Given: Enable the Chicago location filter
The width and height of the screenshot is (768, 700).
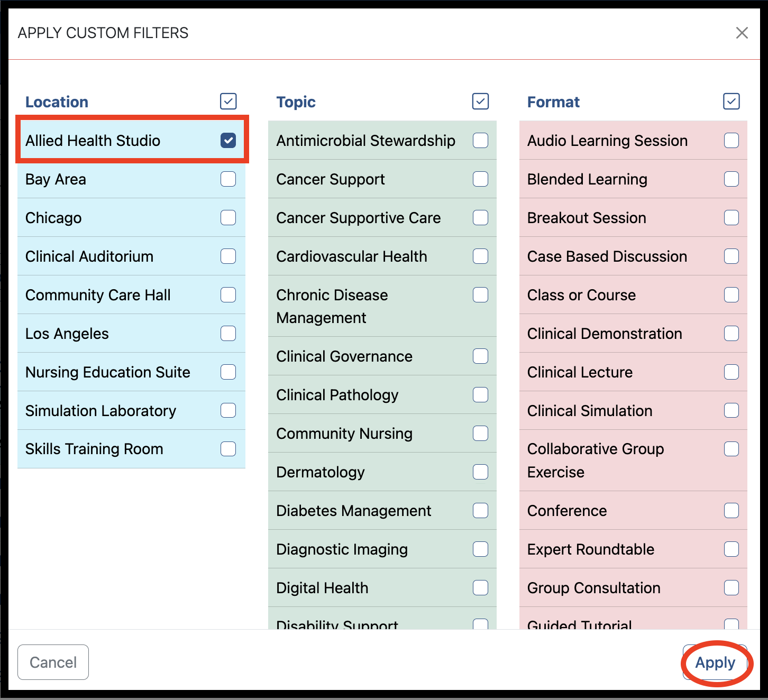Looking at the screenshot, I should [228, 218].
